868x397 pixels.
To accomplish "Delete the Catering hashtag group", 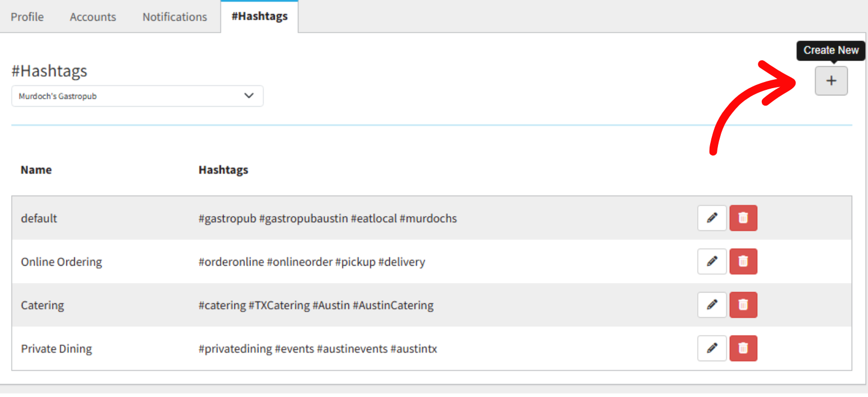I will (x=743, y=305).
